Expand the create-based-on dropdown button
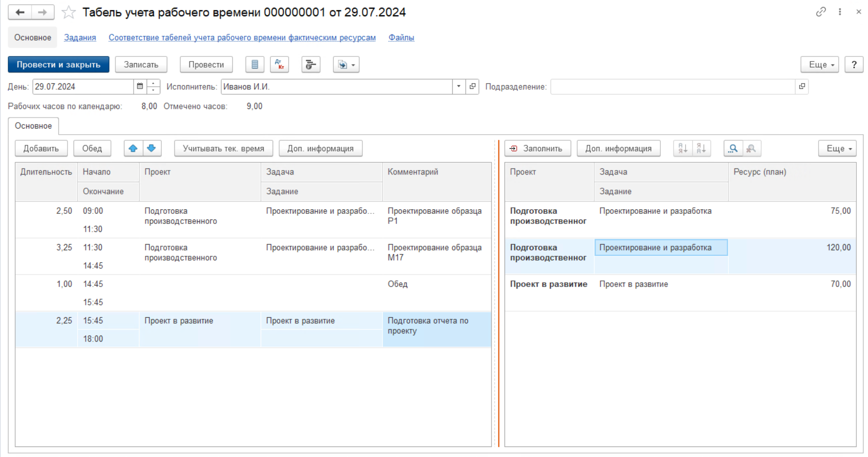Image resolution: width=868 pixels, height=457 pixels. pyautogui.click(x=346, y=65)
